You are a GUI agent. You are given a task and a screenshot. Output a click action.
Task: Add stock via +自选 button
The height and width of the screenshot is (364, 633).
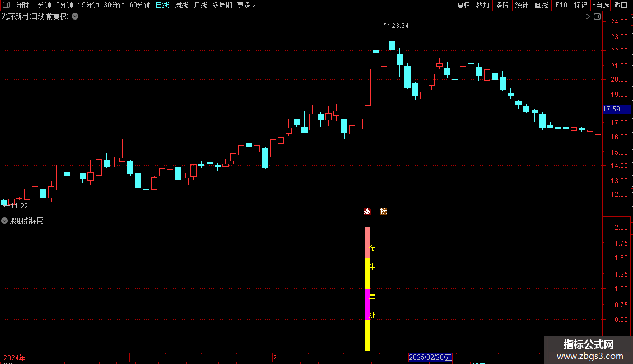tap(601, 5)
